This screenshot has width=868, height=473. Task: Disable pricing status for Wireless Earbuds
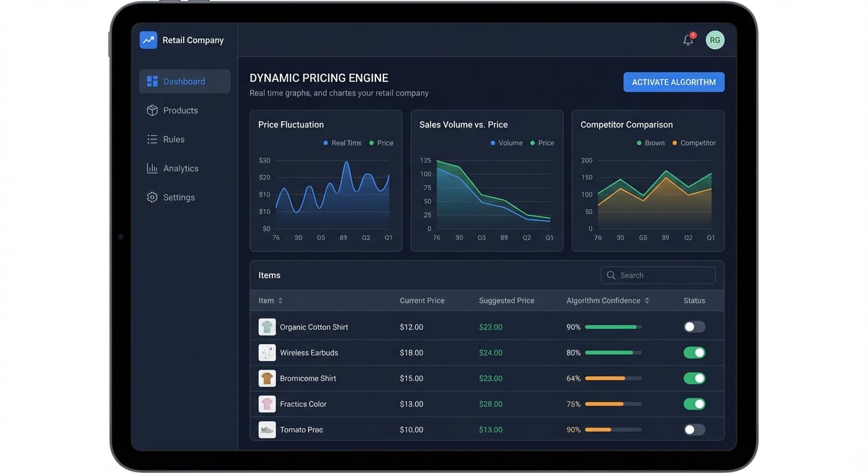coord(694,352)
